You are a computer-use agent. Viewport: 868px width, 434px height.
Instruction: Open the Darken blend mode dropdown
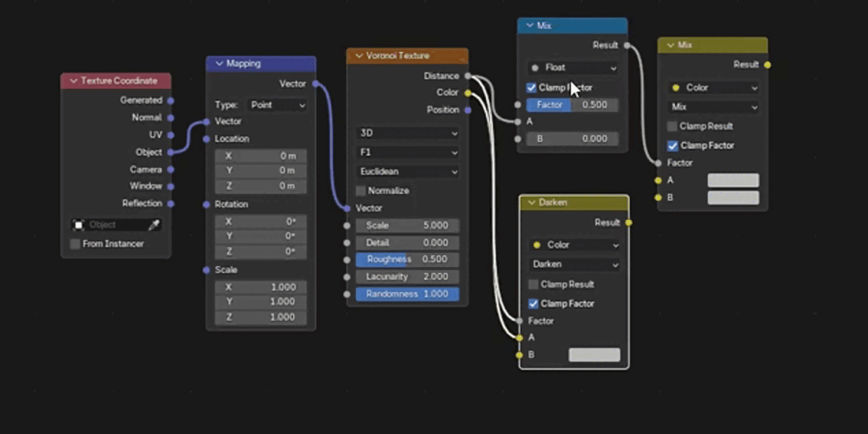[574, 264]
